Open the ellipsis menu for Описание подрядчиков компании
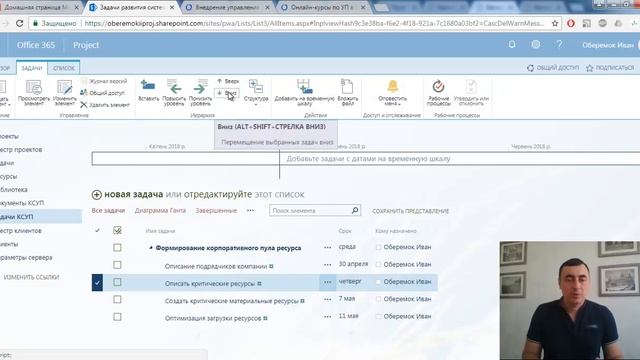 [x=327, y=265]
